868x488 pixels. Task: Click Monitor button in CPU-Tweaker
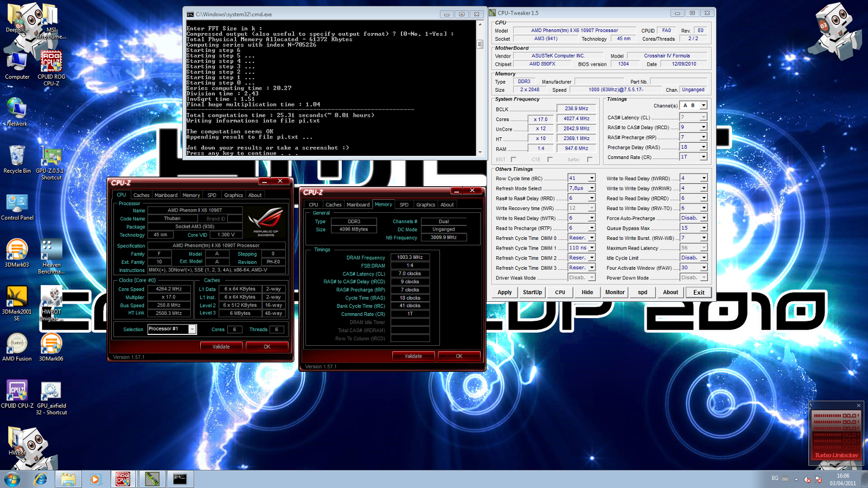pos(615,292)
